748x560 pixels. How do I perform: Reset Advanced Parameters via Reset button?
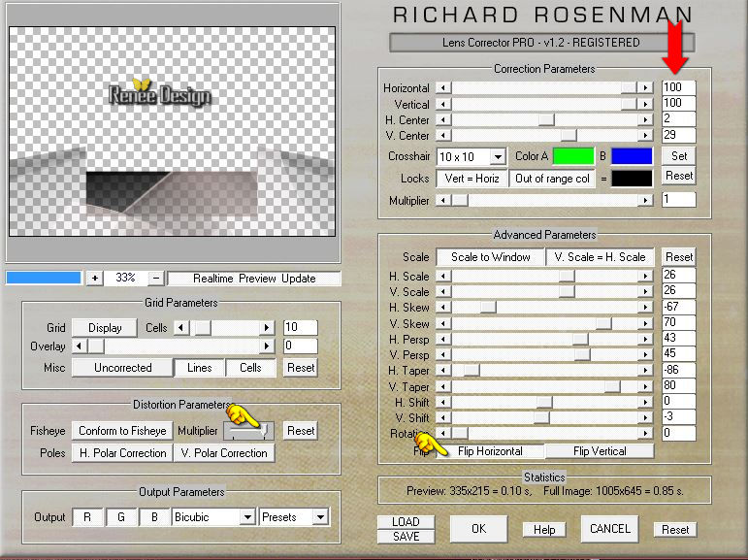[679, 257]
